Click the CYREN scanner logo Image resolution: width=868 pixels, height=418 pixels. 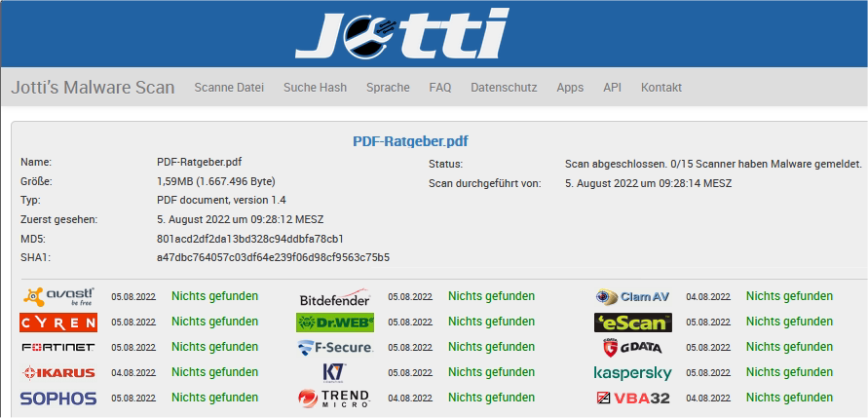pyautogui.click(x=58, y=323)
